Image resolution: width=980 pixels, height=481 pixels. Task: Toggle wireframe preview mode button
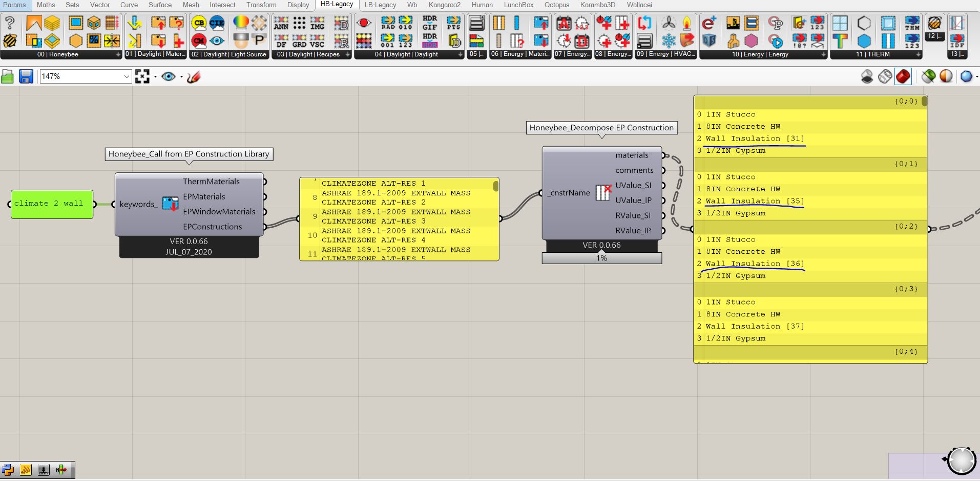tap(885, 76)
